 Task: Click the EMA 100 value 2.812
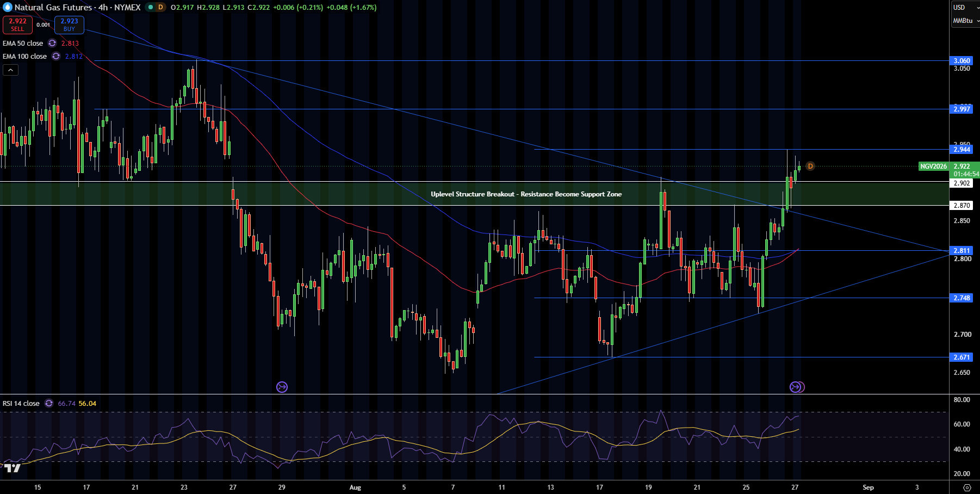point(74,56)
